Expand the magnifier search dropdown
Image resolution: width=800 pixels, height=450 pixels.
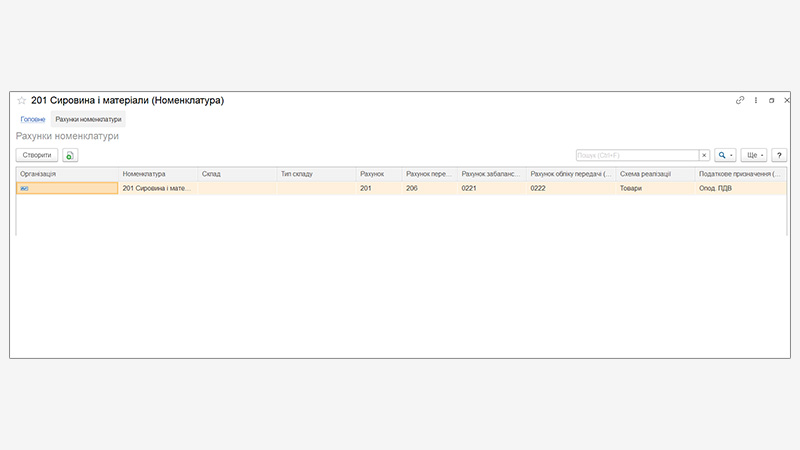click(725, 156)
